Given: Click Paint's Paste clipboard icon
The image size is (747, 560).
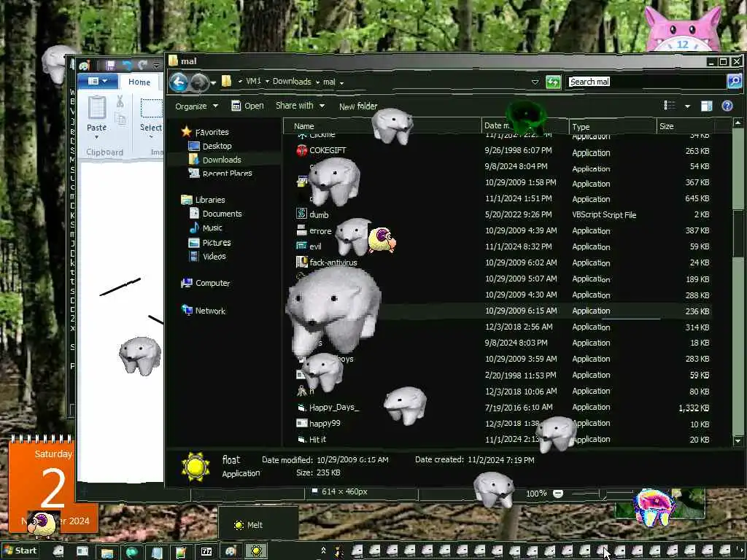Looking at the screenshot, I should (97, 107).
